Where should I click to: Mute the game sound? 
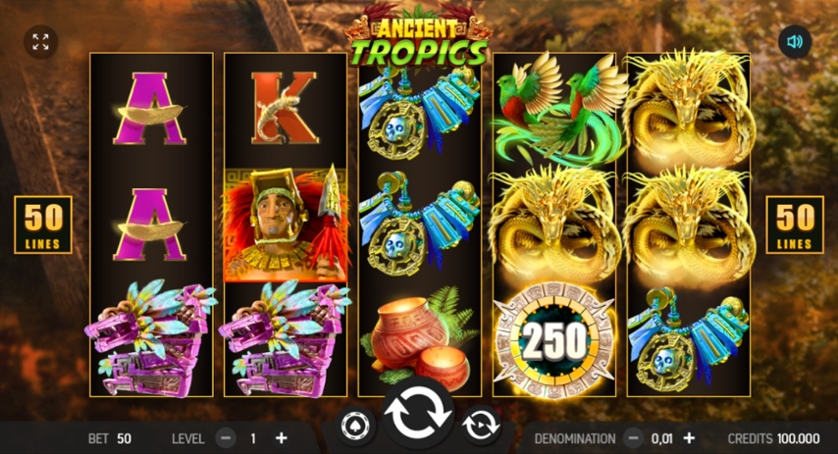click(795, 42)
